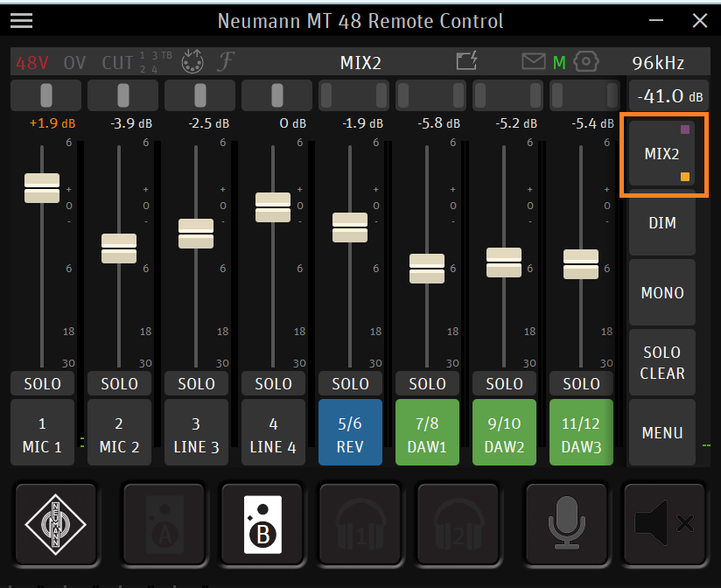Screen dimensions: 721x588
Task: Toggle the talkback microphone button
Action: coord(566,524)
